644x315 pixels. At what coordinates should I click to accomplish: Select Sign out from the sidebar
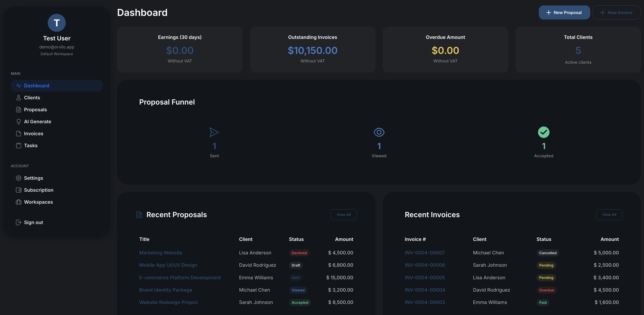coord(33,222)
